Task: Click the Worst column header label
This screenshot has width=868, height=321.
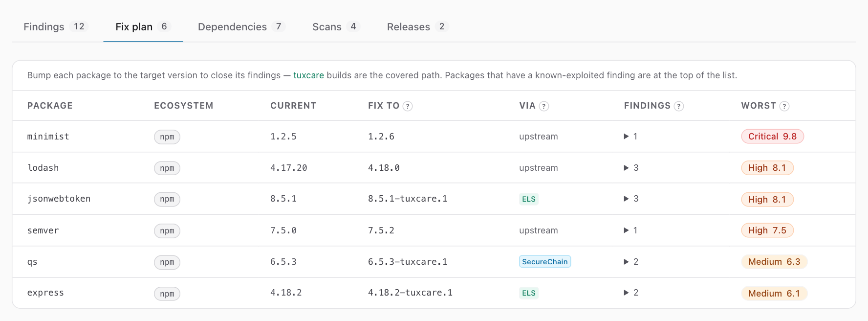Action: (x=759, y=106)
